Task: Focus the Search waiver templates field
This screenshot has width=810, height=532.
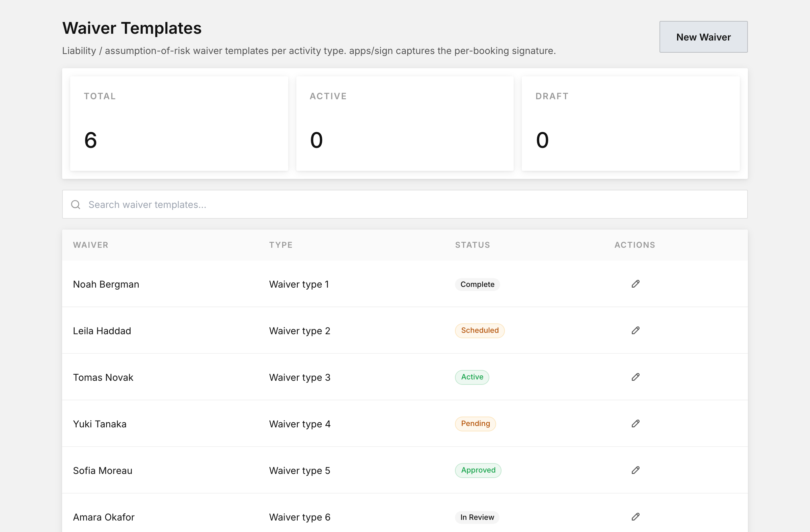Action: (x=405, y=204)
